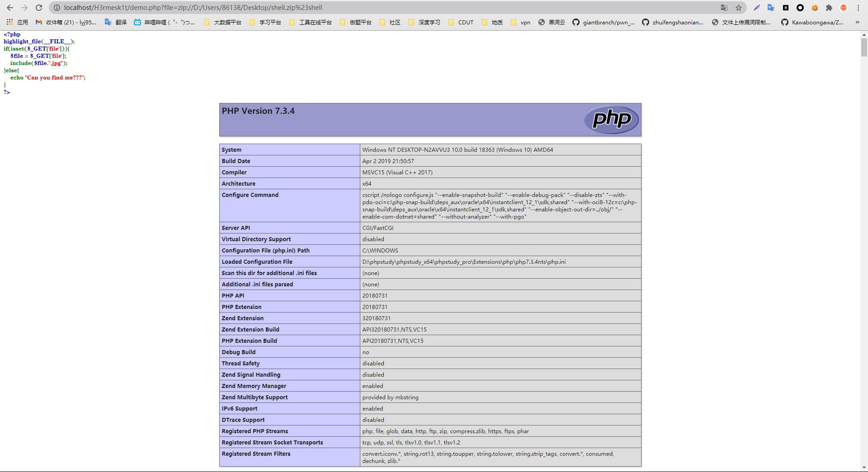Viewport: 868px width, 472px height.
Task: Click the 'Thread Safety' row label
Action: click(241, 364)
